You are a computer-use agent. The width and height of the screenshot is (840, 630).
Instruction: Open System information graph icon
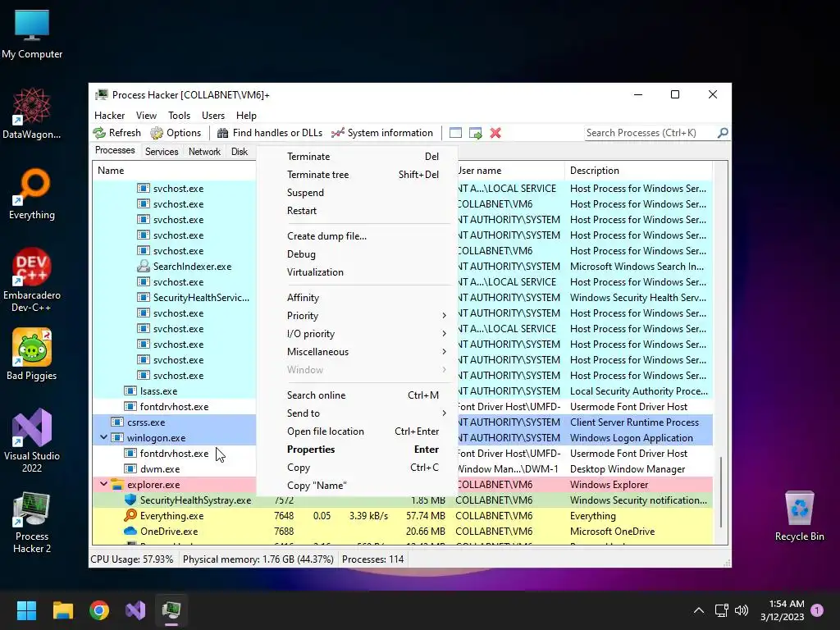coord(337,133)
